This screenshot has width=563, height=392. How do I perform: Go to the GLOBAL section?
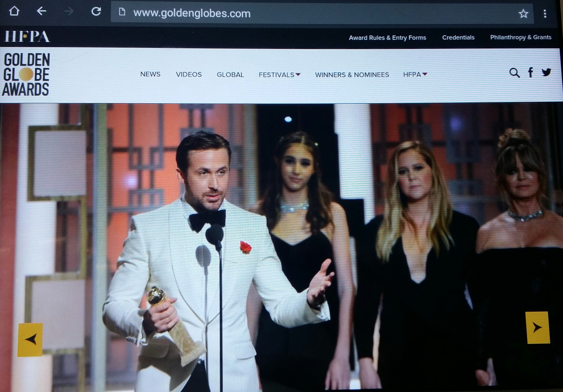pyautogui.click(x=230, y=75)
